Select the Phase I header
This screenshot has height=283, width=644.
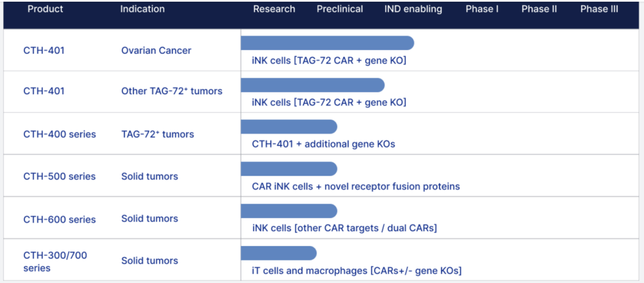click(482, 9)
